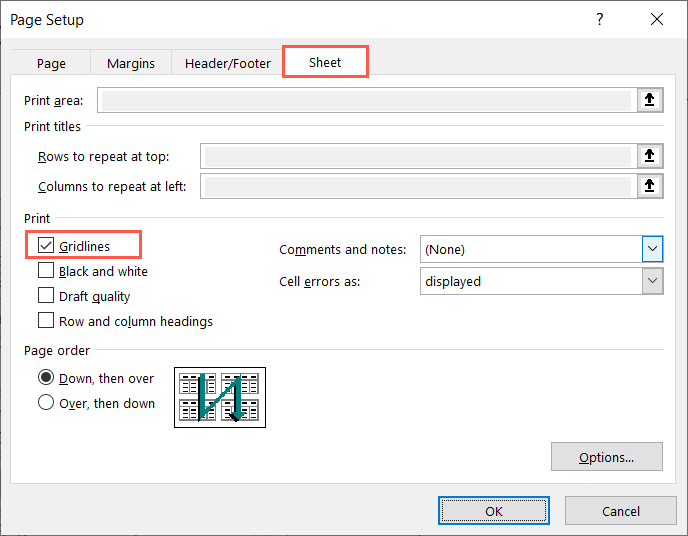Click the Options... button
The image size is (688, 536).
point(607,457)
